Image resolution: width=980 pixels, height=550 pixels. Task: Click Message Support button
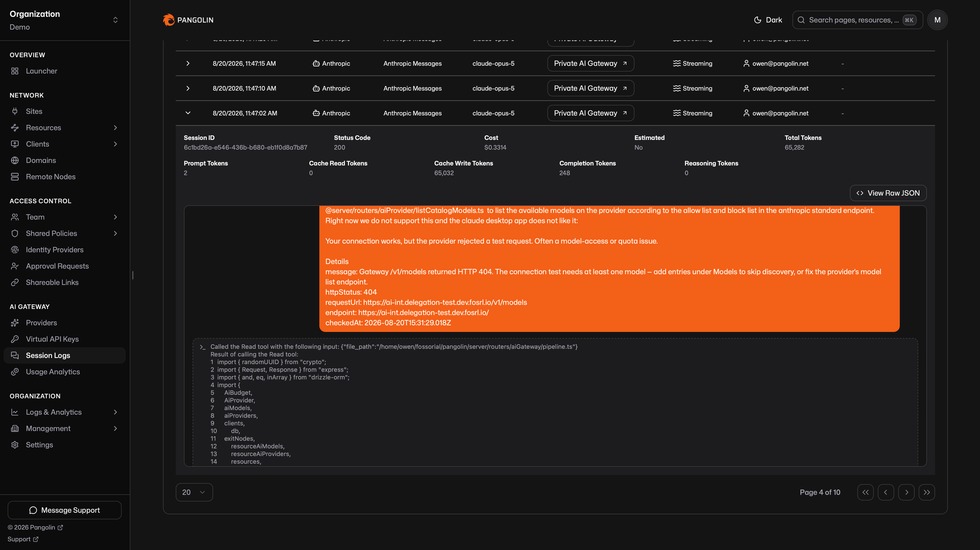click(65, 510)
